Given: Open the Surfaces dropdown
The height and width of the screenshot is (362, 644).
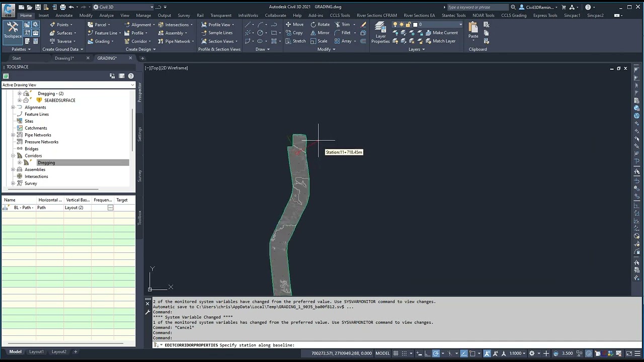Looking at the screenshot, I should coord(63,33).
